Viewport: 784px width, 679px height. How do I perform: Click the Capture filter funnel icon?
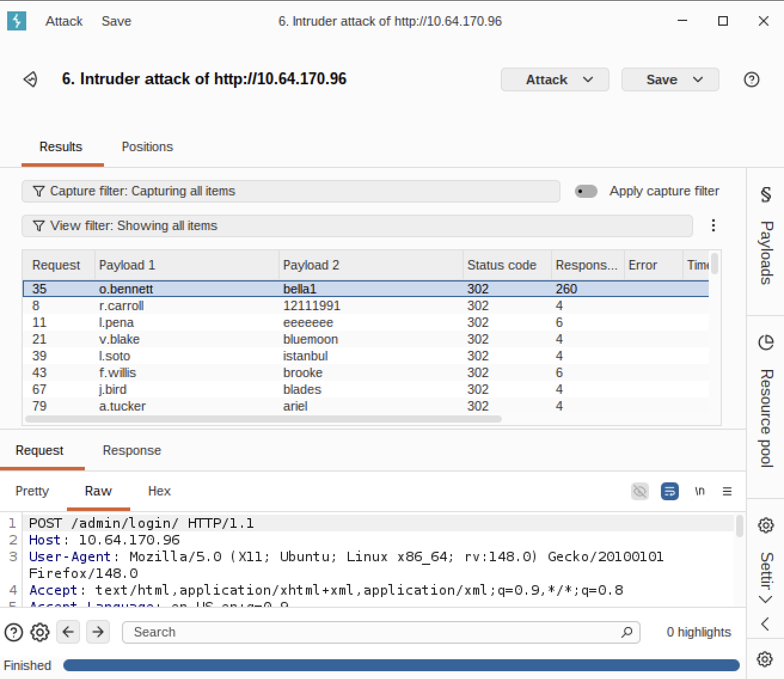[39, 191]
